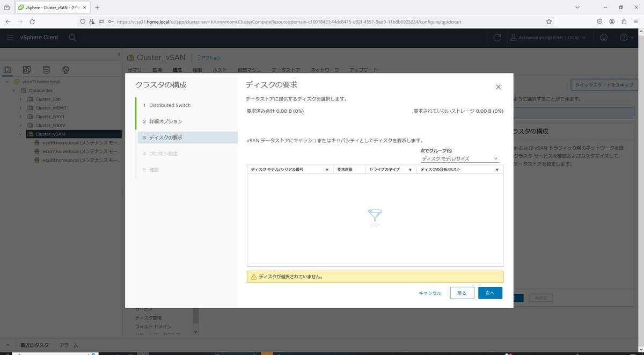Close the cluster configuration dialog with the X
The width and height of the screenshot is (644, 355).
(x=498, y=87)
